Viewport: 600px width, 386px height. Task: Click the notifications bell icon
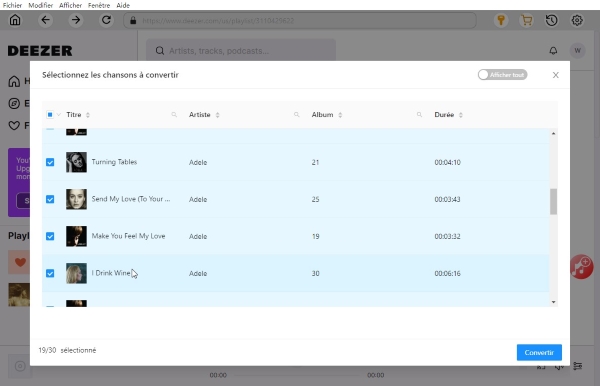point(553,50)
